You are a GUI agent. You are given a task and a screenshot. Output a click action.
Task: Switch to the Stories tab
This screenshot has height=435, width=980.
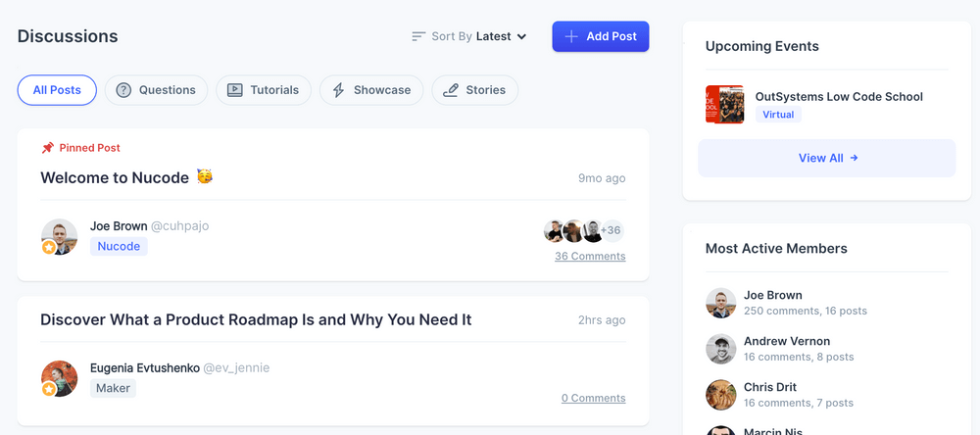(x=475, y=90)
